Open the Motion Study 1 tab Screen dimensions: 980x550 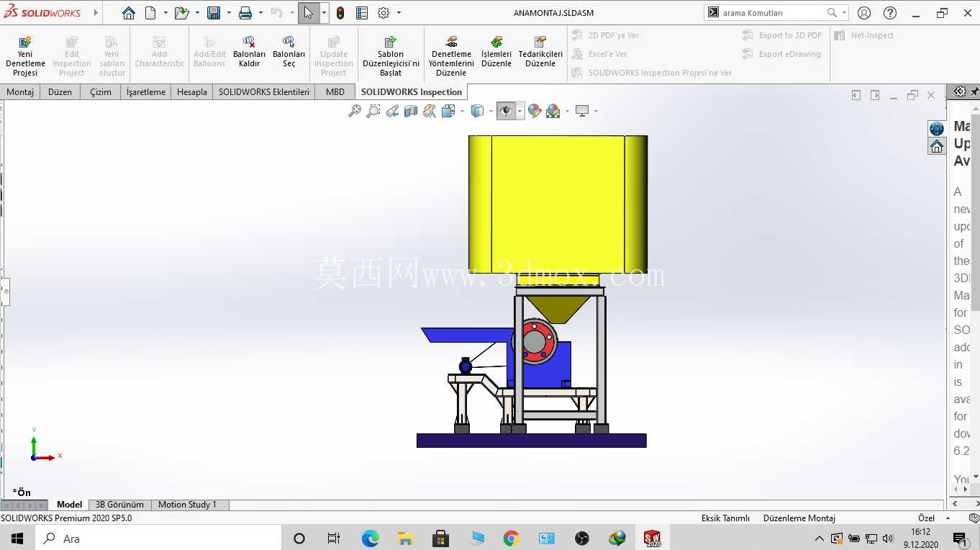tap(187, 505)
